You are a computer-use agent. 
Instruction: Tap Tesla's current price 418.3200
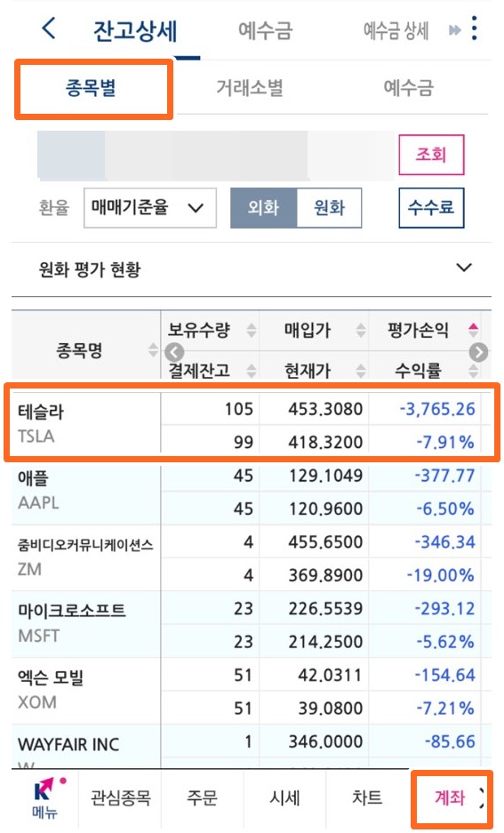325,442
